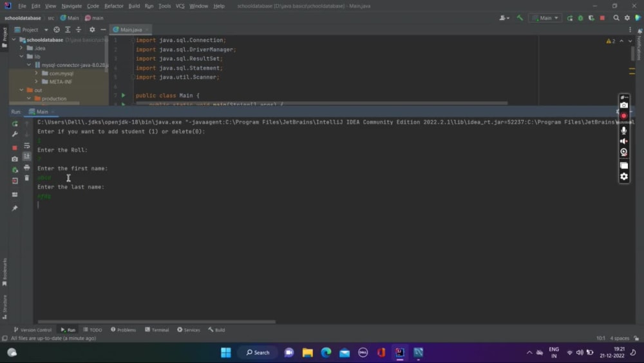Rerun the Main program in Run panel
Image resolution: width=644 pixels, height=363 pixels.
click(15, 124)
